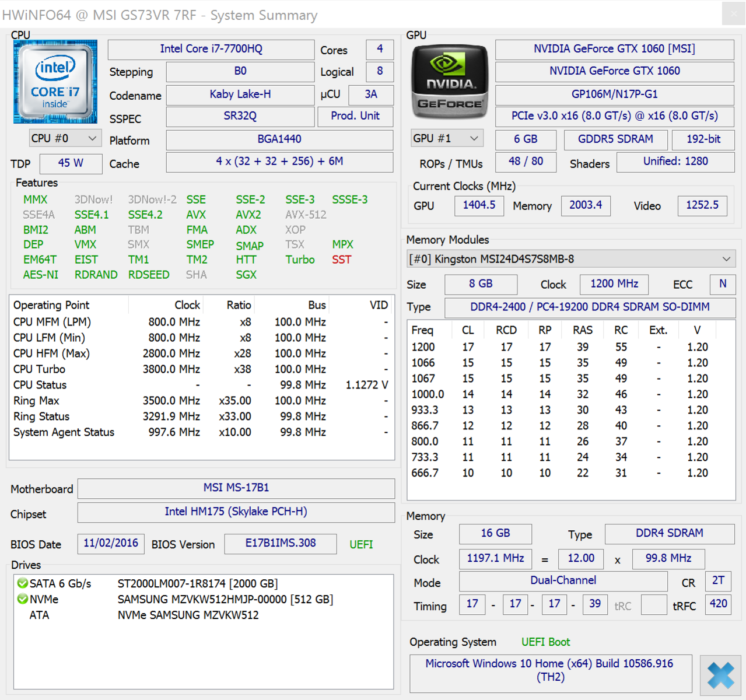Screen dimensions: 746x700
Task: Close the System Summary window
Action: pos(734,14)
